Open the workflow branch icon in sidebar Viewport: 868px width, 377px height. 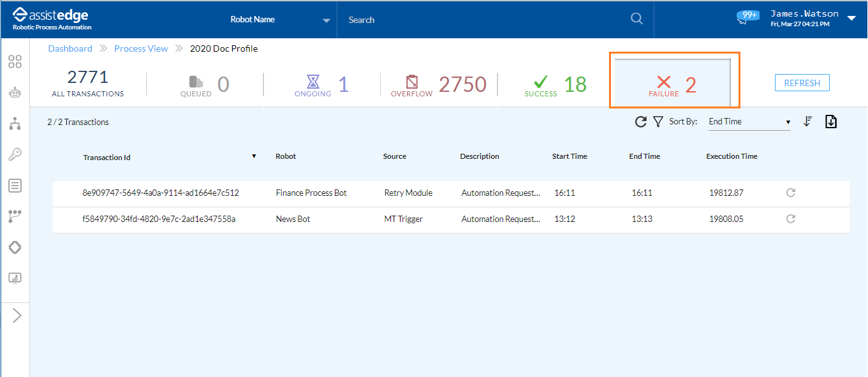(x=15, y=216)
